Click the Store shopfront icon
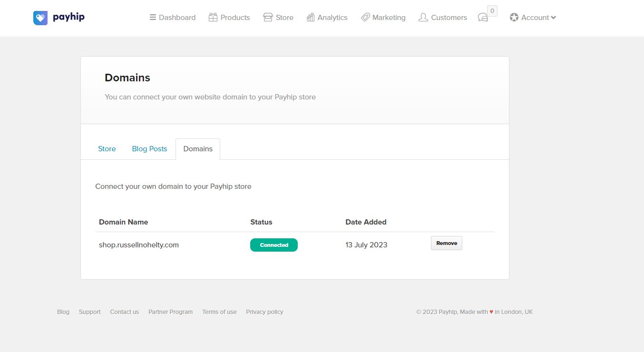Screen dimensions: 644x352 pos(268,18)
